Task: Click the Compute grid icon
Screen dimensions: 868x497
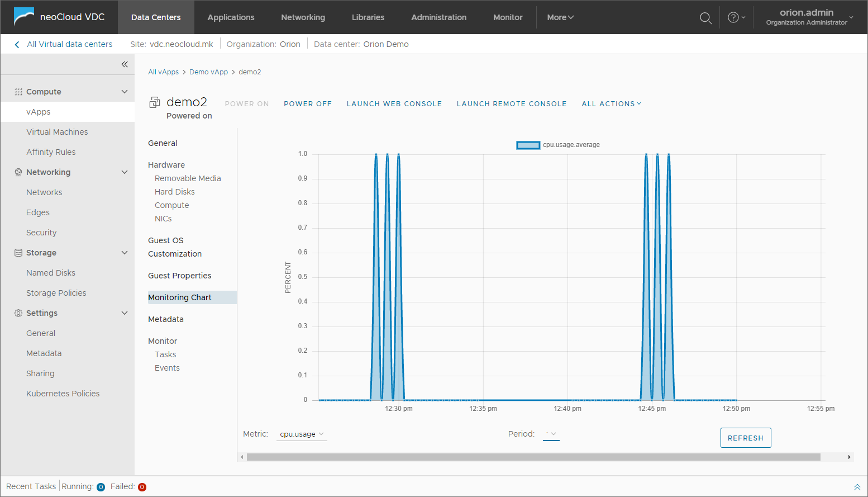Action: tap(18, 92)
